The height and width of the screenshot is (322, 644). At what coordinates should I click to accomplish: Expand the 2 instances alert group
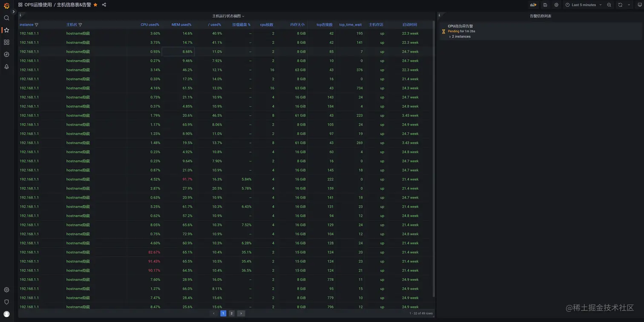pos(460,37)
